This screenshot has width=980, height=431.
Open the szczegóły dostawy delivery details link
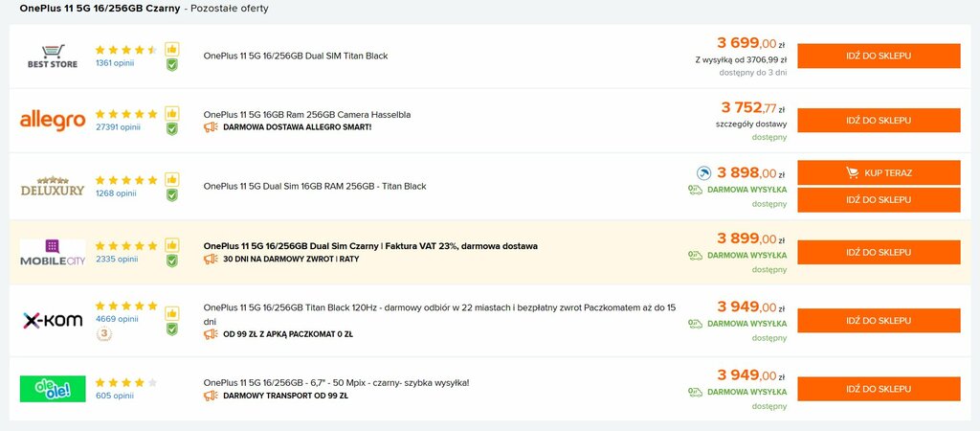click(751, 124)
